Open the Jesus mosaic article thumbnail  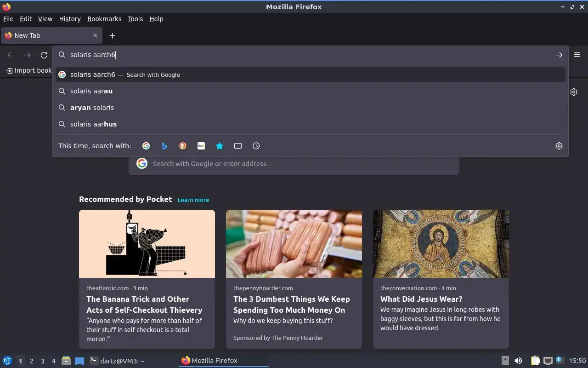point(441,244)
